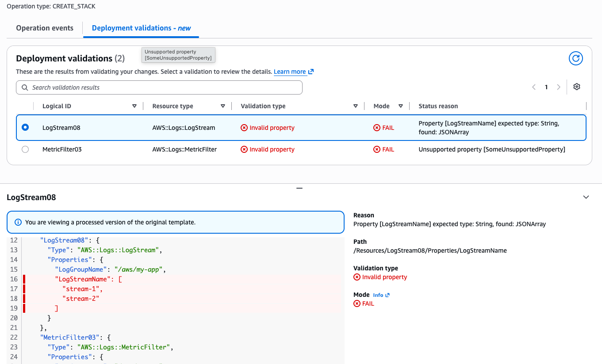Collapse the LogStream08 details panel chevron
The height and width of the screenshot is (364, 602).
pos(586,197)
